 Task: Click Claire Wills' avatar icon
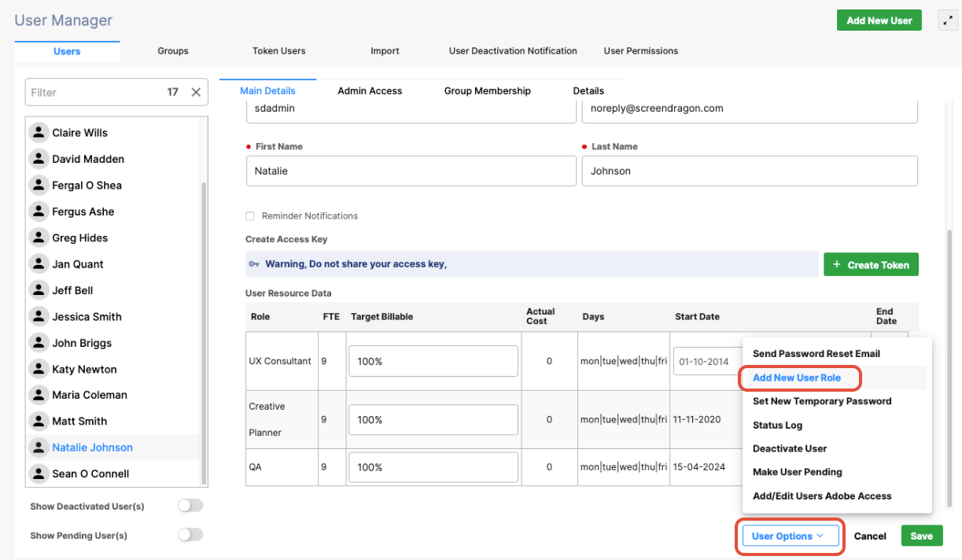(x=38, y=132)
